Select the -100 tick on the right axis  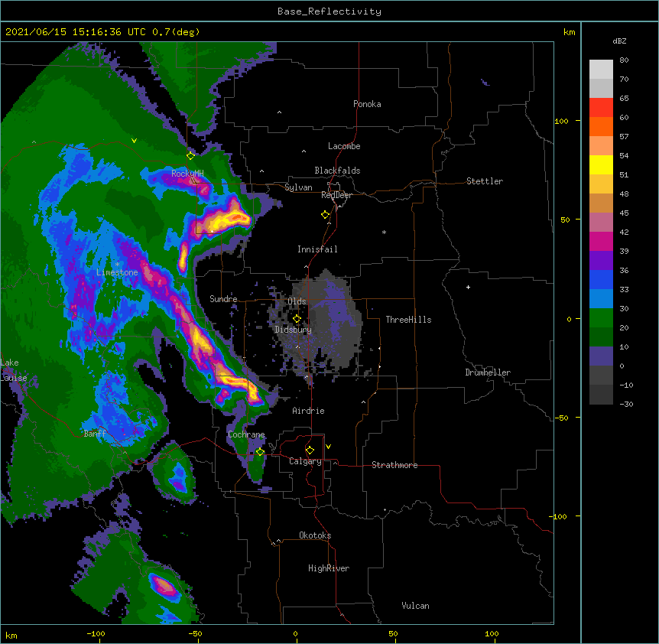tap(559, 516)
